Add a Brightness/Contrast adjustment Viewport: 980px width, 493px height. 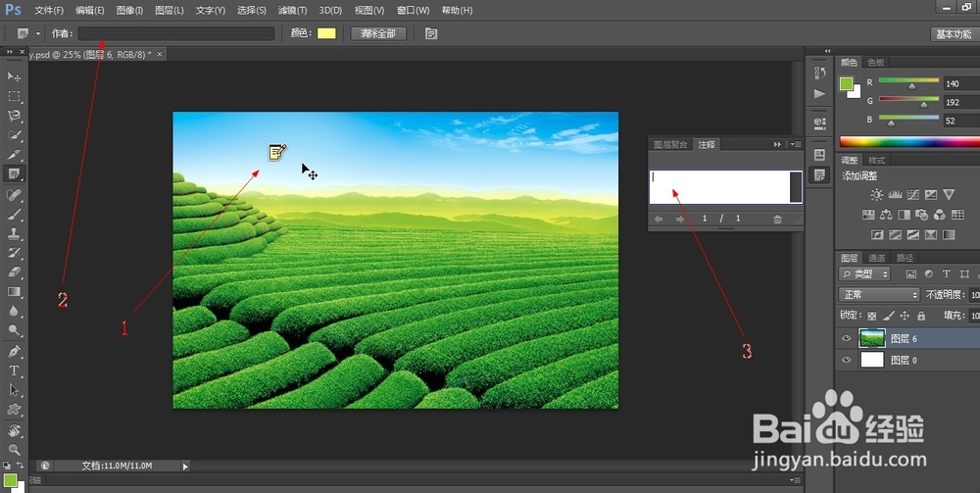pos(876,195)
